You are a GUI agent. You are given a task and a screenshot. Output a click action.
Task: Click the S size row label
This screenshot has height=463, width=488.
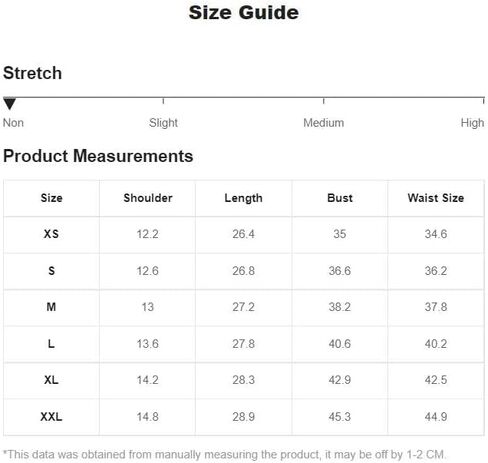(51, 271)
